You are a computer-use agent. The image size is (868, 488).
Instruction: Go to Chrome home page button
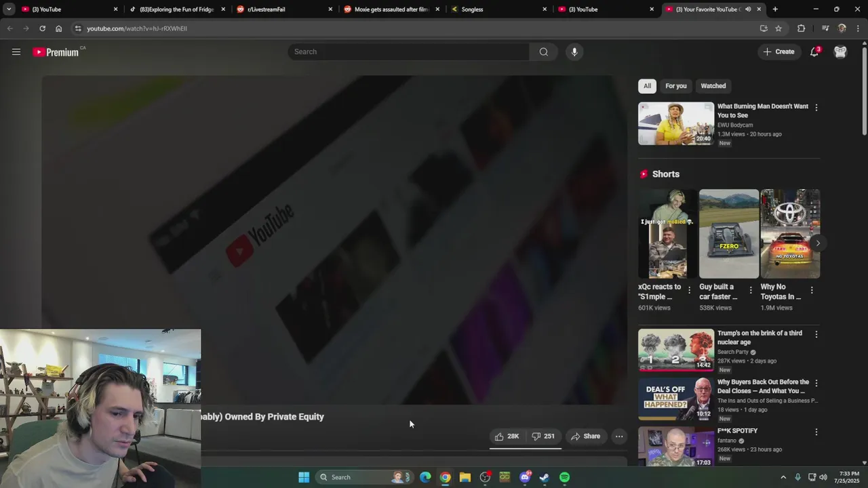point(58,28)
